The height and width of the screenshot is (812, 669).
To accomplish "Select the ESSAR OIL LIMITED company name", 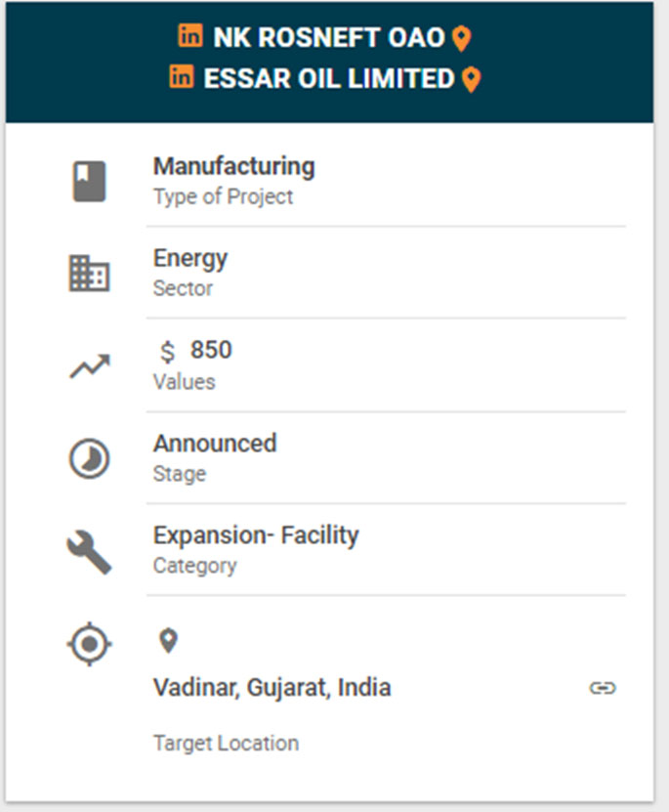I will pyautogui.click(x=329, y=78).
